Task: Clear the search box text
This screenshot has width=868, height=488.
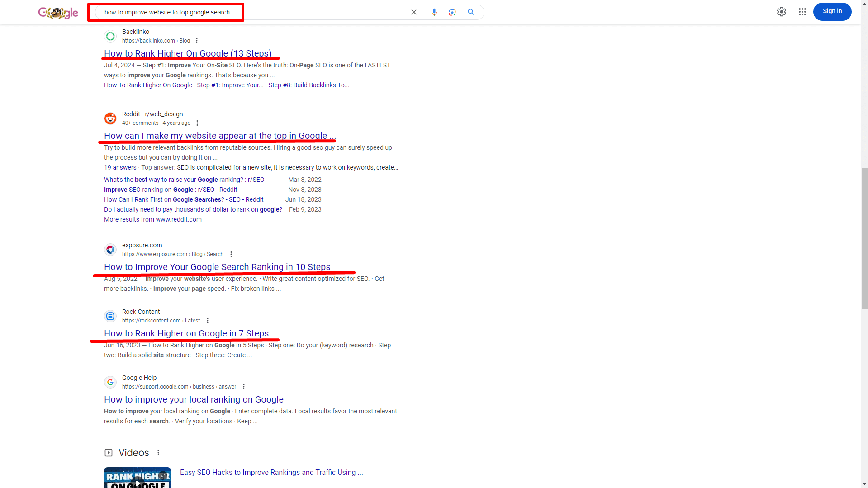Action: point(413,12)
